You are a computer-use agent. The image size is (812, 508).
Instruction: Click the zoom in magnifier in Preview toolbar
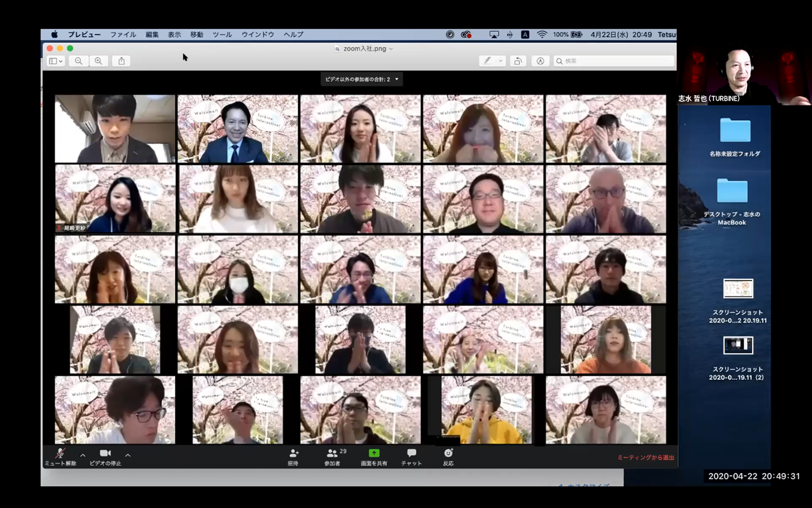[98, 61]
